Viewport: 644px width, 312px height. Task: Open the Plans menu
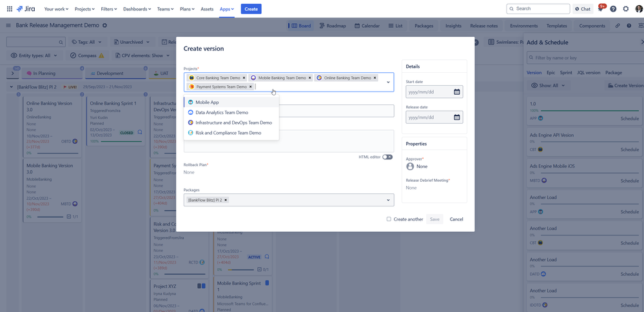(188, 8)
